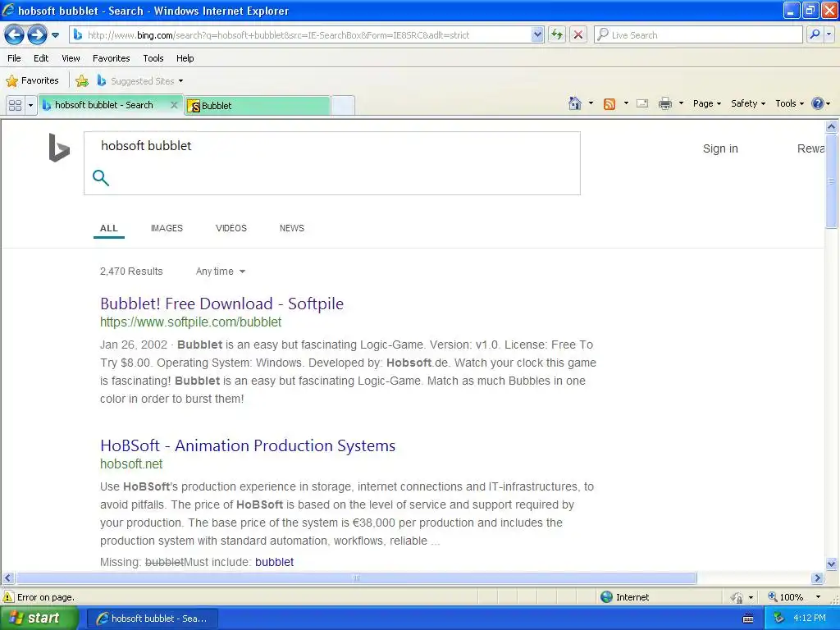Click the Error on page warning icon

pyautogui.click(x=8, y=597)
